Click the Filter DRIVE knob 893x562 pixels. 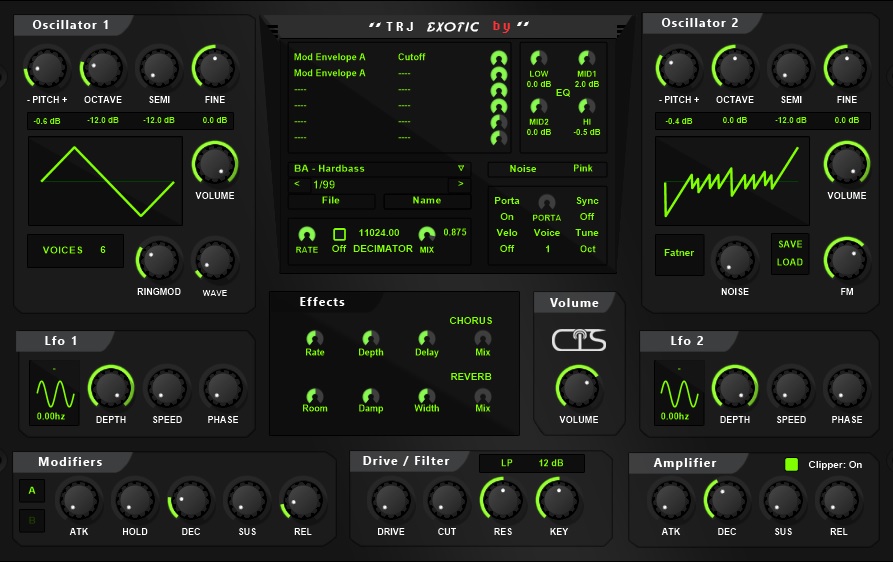(x=391, y=500)
